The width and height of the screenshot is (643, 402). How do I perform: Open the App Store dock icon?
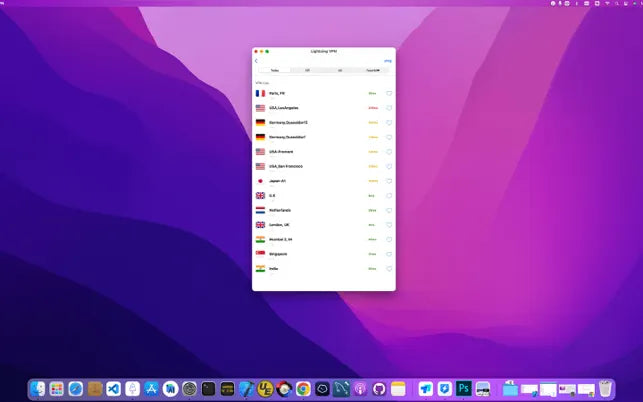point(151,388)
